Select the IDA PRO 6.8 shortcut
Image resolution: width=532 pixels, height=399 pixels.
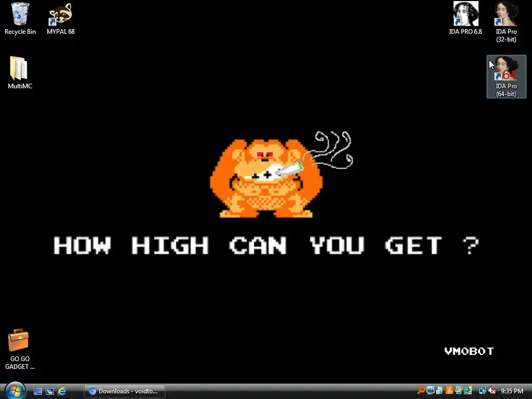465,19
